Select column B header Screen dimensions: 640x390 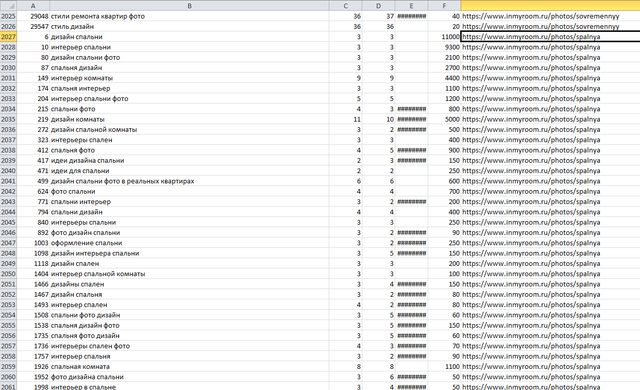189,6
